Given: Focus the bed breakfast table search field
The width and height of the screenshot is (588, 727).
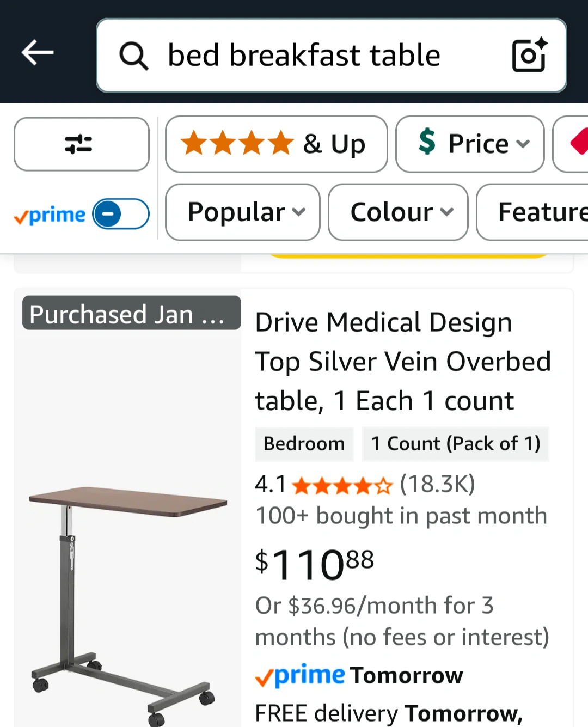Looking at the screenshot, I should coord(332,56).
